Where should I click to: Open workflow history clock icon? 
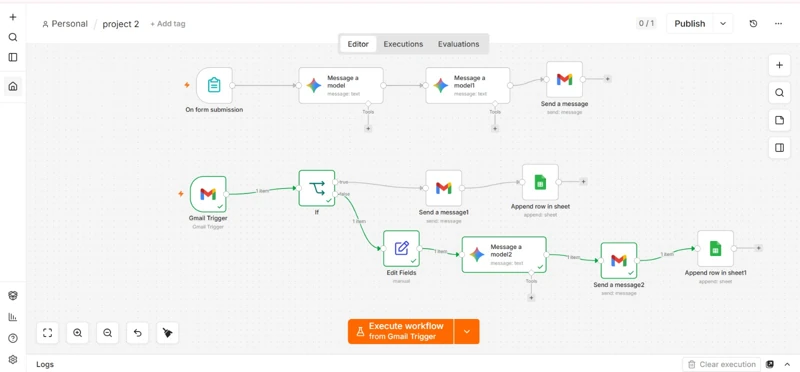[753, 23]
